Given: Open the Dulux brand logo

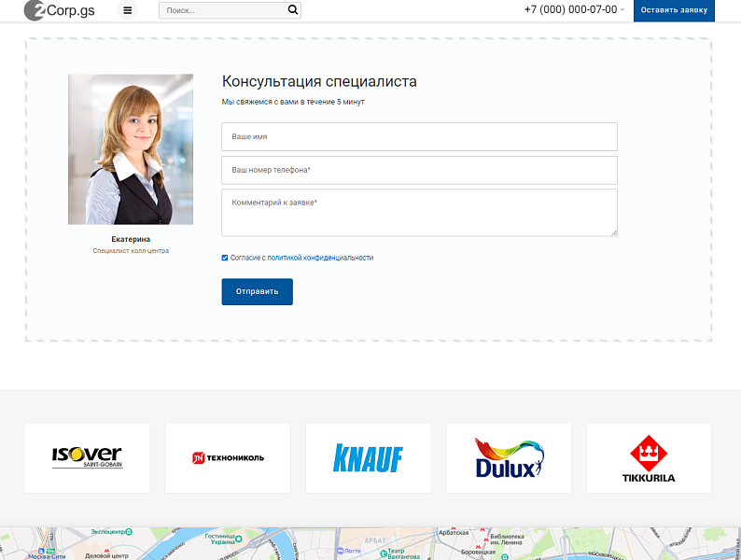Looking at the screenshot, I should [x=509, y=457].
